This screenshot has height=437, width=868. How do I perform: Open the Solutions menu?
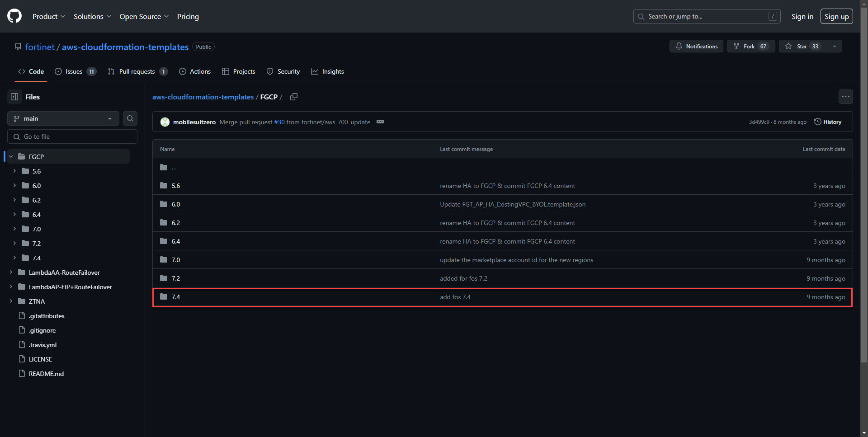92,16
